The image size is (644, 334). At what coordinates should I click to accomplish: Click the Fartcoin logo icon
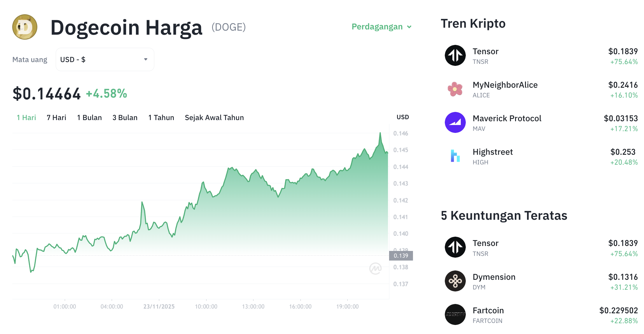pos(455,315)
